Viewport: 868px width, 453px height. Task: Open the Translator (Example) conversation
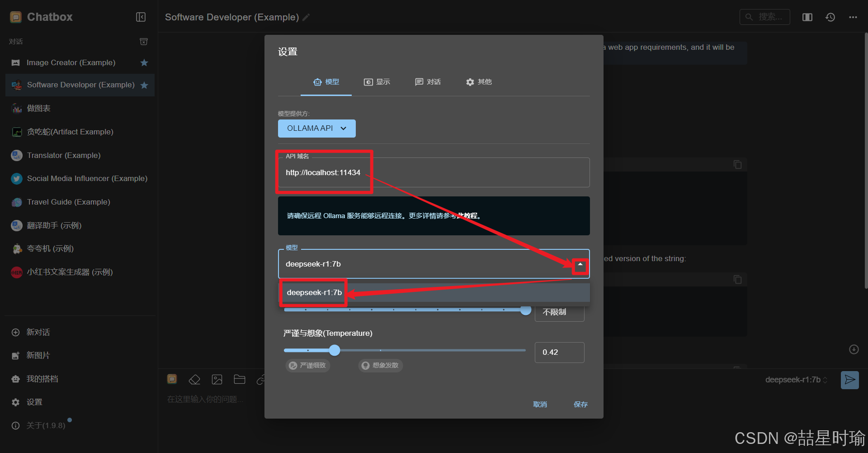pyautogui.click(x=80, y=155)
